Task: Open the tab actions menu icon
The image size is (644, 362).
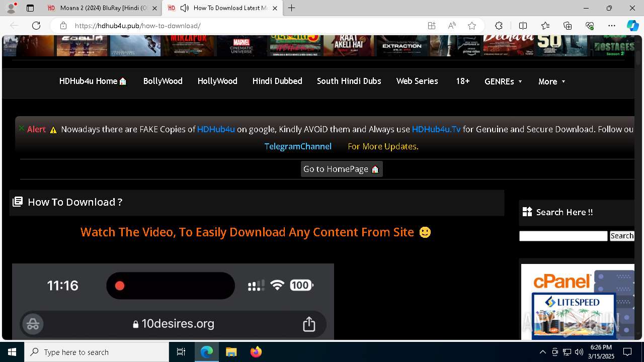Action: pos(30,8)
